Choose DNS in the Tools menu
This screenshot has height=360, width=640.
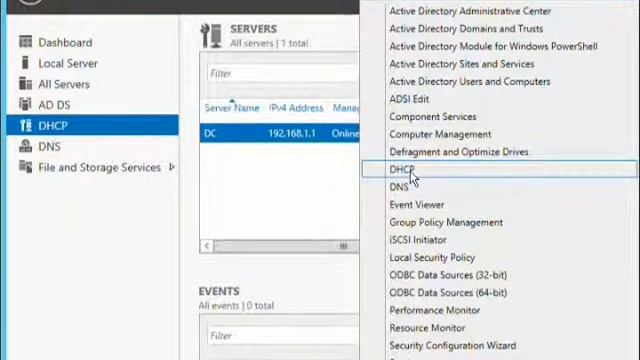click(399, 187)
